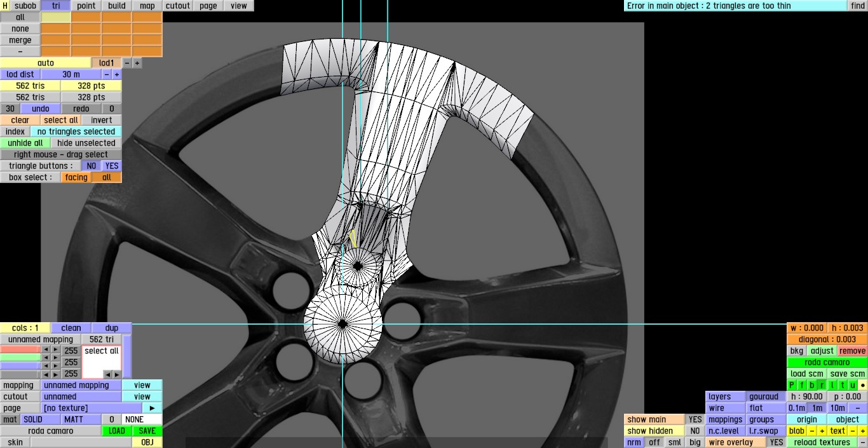Select sml point size option
Viewport: 868px width, 448px height.
675,442
